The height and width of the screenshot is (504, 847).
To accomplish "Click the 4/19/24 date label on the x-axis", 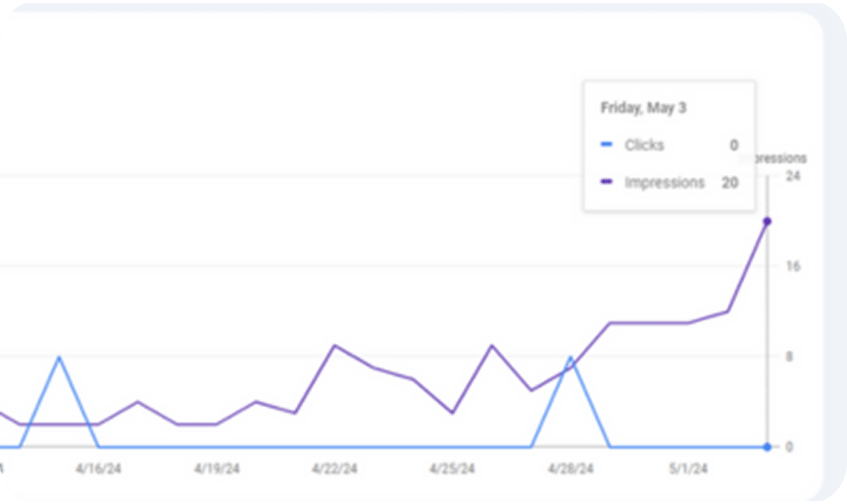I will 217,469.
